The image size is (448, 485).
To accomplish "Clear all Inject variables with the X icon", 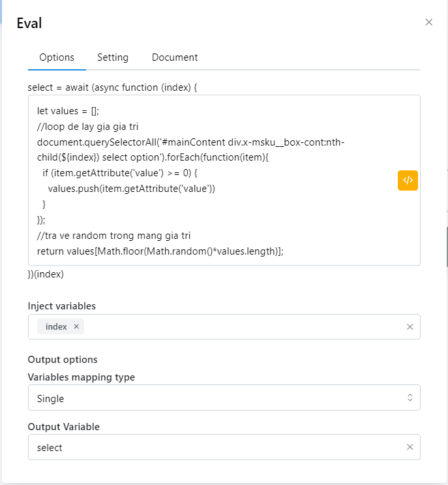I will (410, 327).
